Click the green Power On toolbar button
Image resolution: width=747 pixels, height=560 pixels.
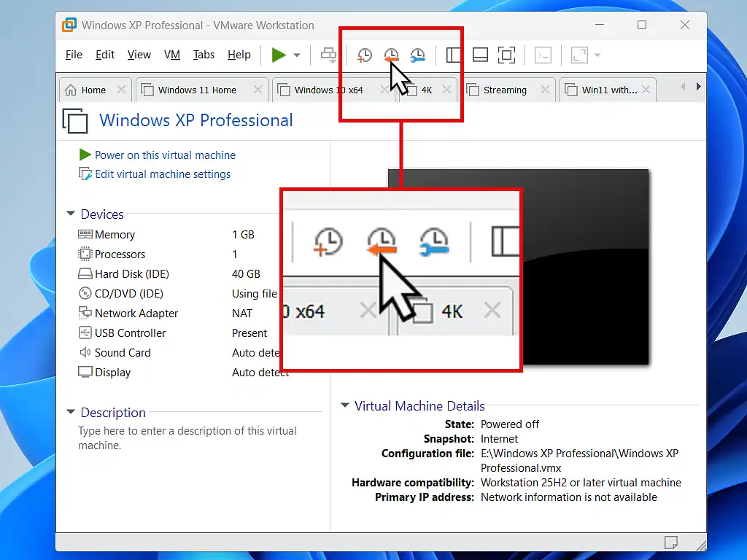tap(278, 55)
